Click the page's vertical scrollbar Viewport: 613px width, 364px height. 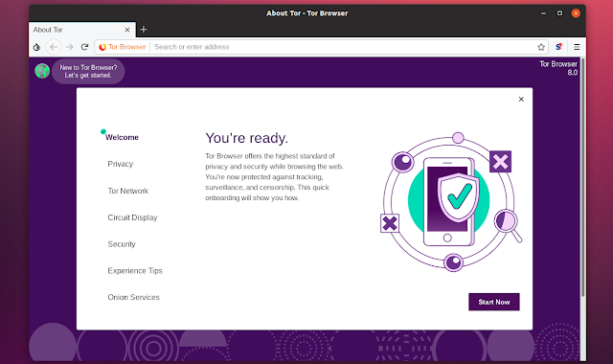(582, 178)
